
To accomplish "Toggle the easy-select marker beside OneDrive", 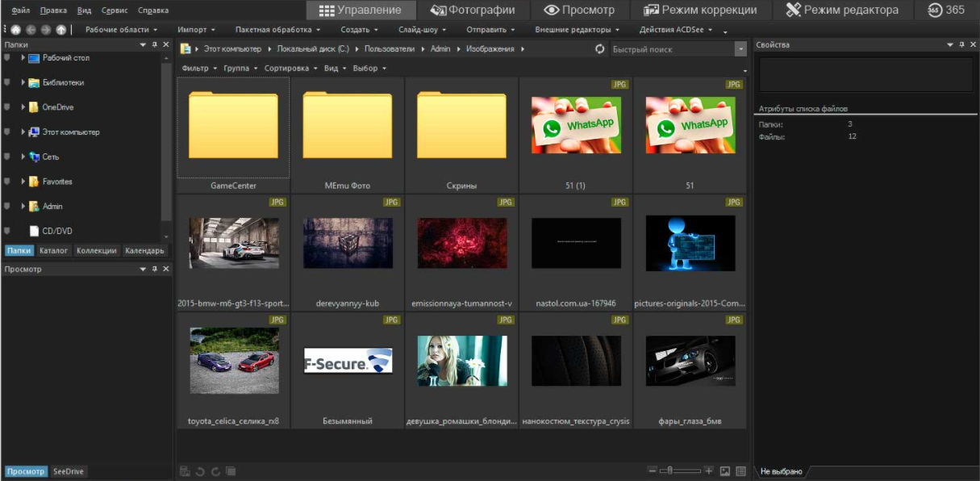I will coord(7,107).
